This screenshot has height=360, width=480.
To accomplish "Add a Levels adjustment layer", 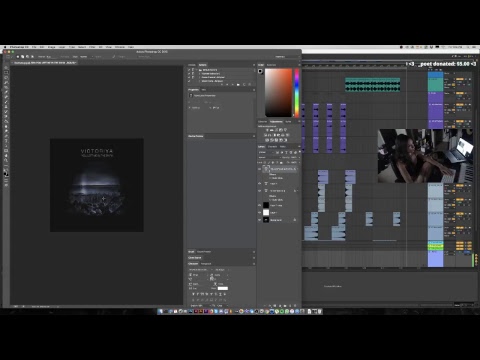I will [271, 130].
